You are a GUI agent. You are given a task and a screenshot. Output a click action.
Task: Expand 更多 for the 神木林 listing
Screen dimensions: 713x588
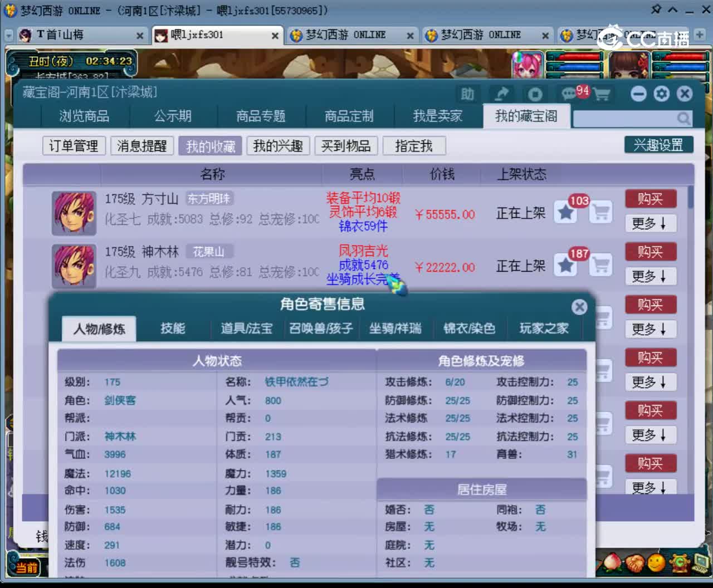point(651,276)
